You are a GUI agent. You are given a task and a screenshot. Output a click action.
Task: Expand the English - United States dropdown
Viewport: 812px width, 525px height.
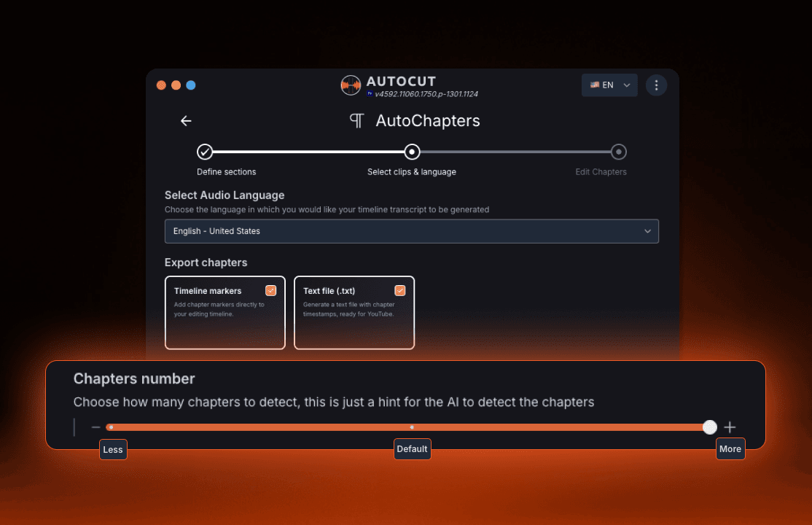411,231
